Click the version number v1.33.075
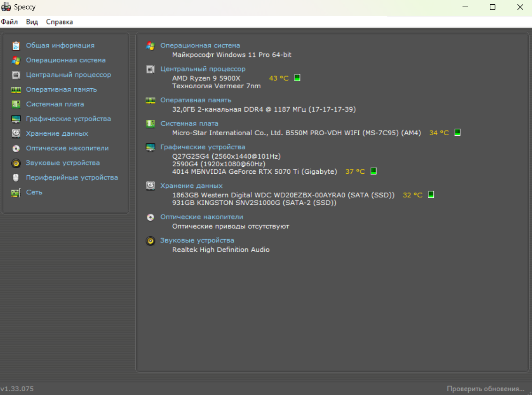Screen dimensions: 532x395 (17, 389)
